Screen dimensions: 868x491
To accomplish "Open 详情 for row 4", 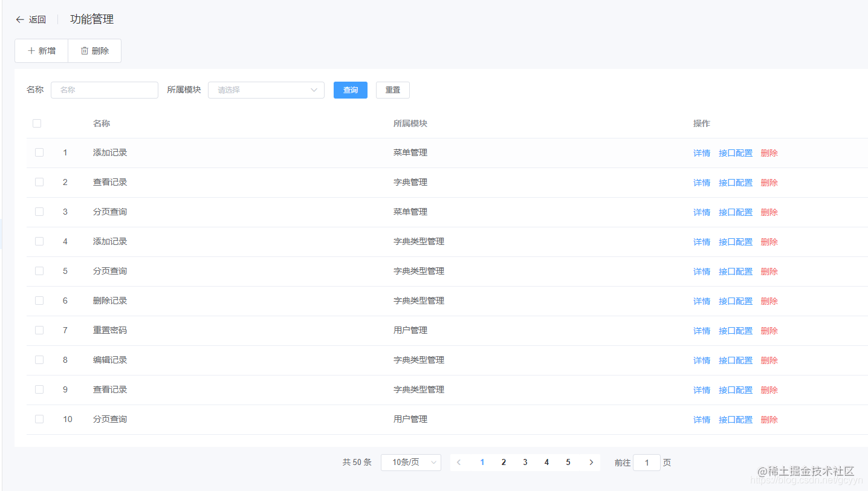I will (x=702, y=242).
